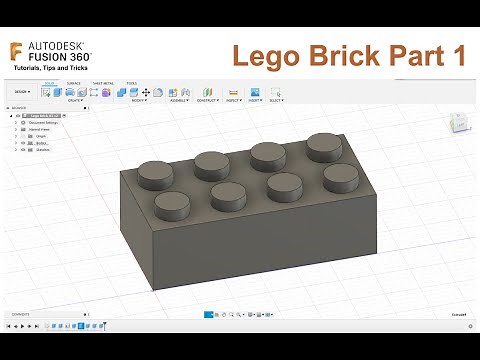Switch to the Surface tab
This screenshot has width=480, height=360.
pos(74,83)
